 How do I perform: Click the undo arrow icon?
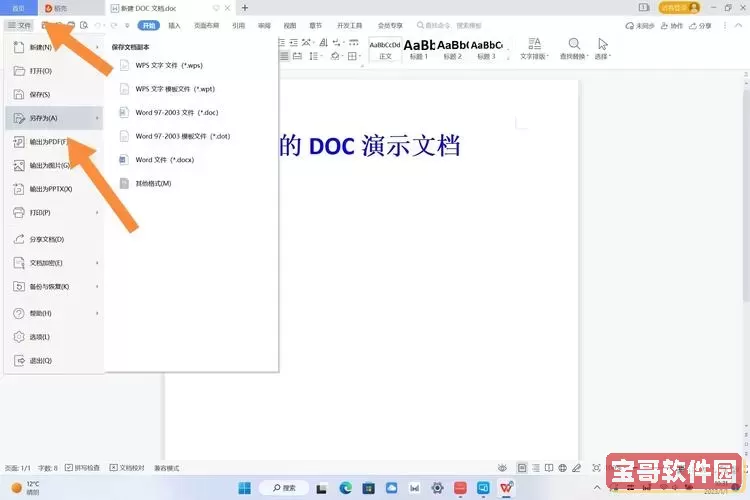coord(98,25)
